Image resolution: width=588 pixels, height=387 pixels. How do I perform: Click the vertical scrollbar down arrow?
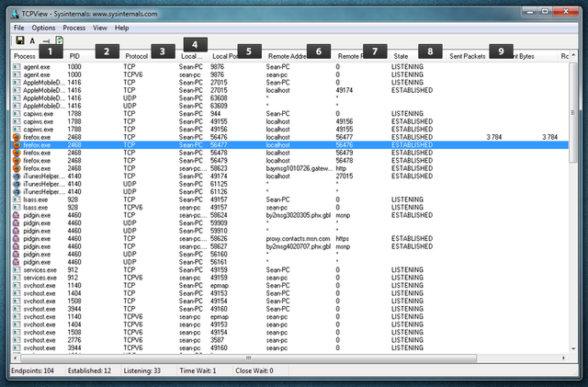click(573, 348)
